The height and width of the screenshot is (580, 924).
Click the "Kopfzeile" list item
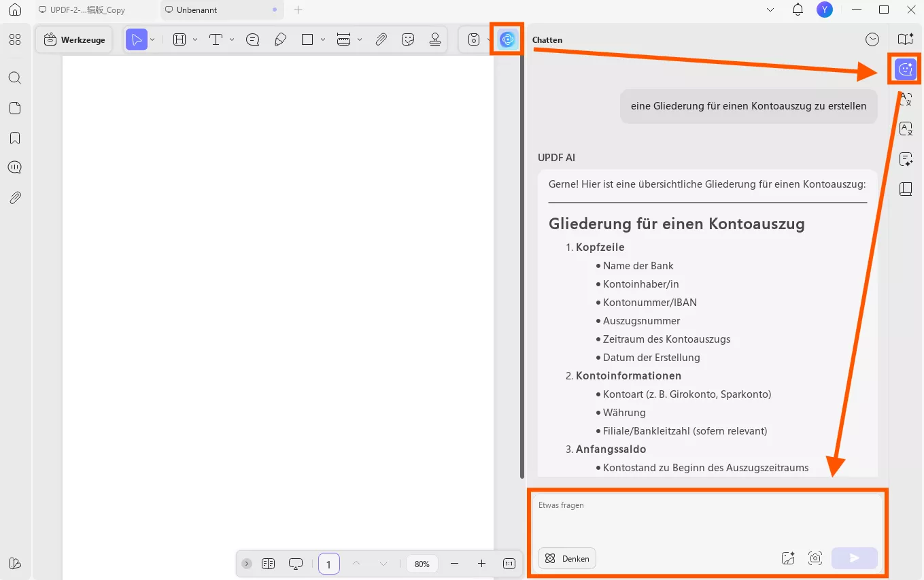click(600, 248)
